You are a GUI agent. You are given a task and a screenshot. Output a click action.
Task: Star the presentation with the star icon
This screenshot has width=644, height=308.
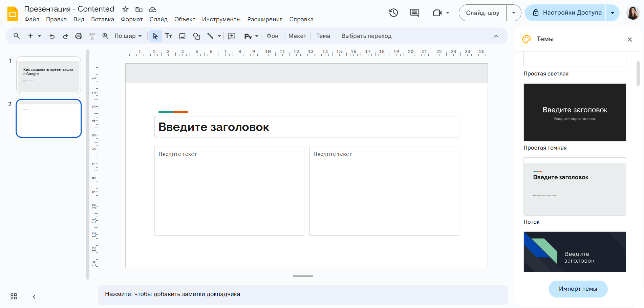pos(125,9)
